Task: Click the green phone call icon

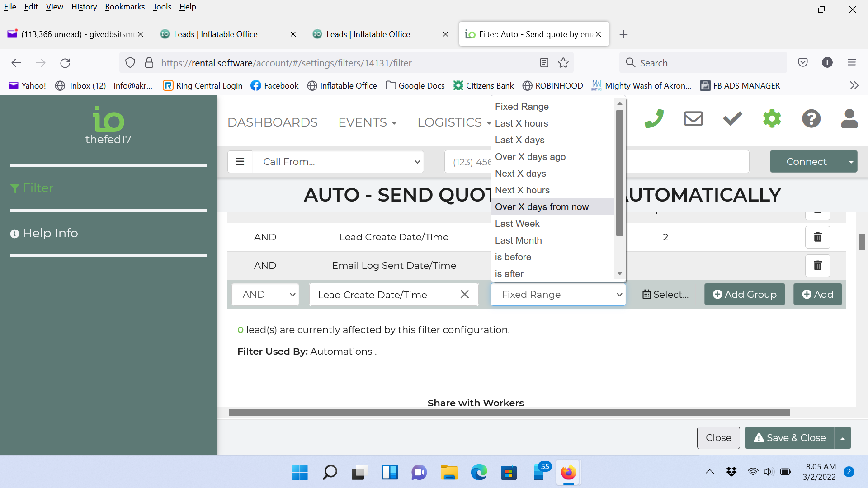Action: pyautogui.click(x=654, y=119)
